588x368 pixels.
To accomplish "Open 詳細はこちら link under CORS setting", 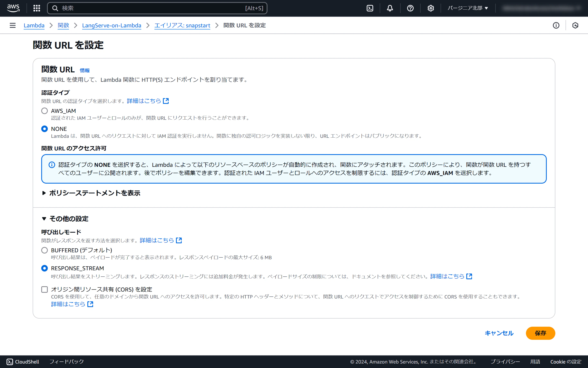I will coord(68,304).
